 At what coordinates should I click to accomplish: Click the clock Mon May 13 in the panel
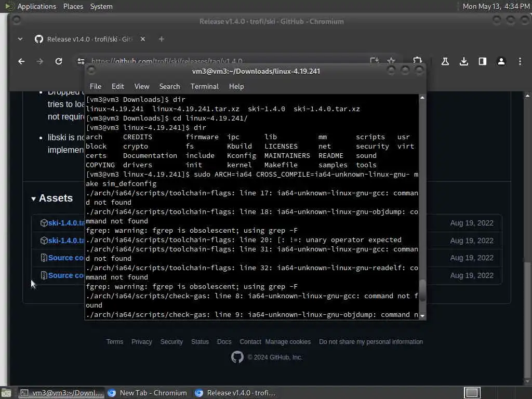tap(496, 6)
